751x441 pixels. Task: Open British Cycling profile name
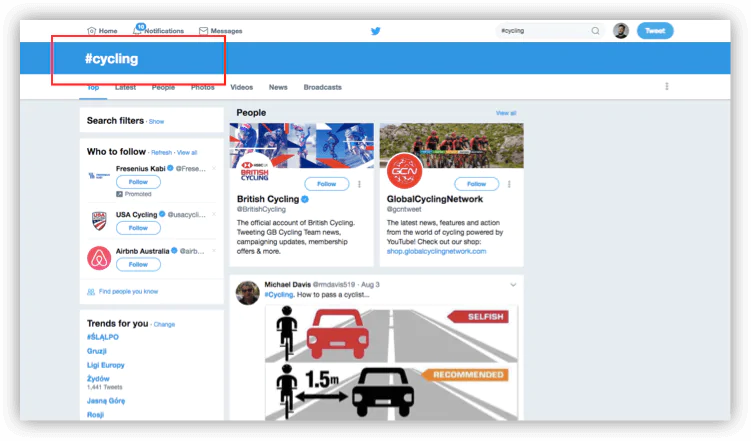pyautogui.click(x=268, y=199)
